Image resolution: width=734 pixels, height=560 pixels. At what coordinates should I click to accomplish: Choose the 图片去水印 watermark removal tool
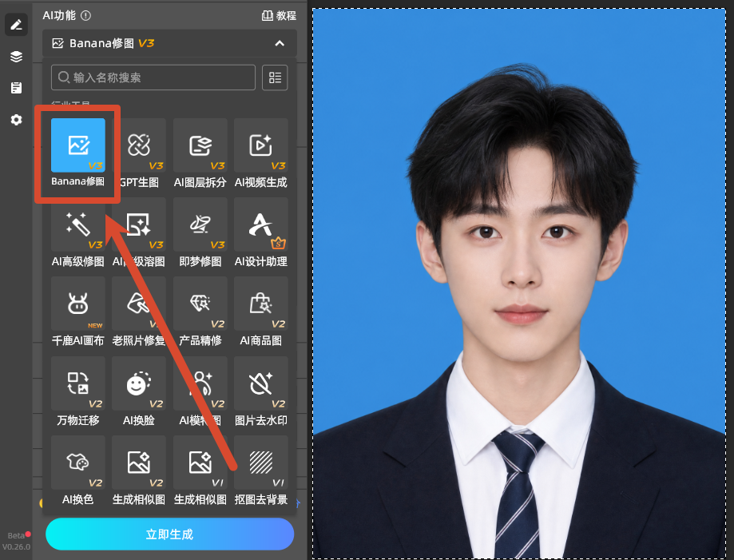261,383
